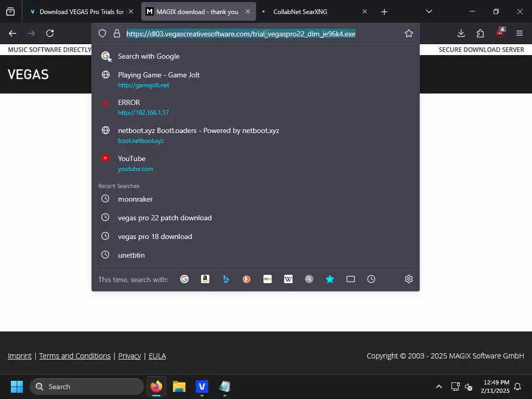Search this time with DuckDuckGo
The width and height of the screenshot is (532, 399).
pyautogui.click(x=247, y=279)
